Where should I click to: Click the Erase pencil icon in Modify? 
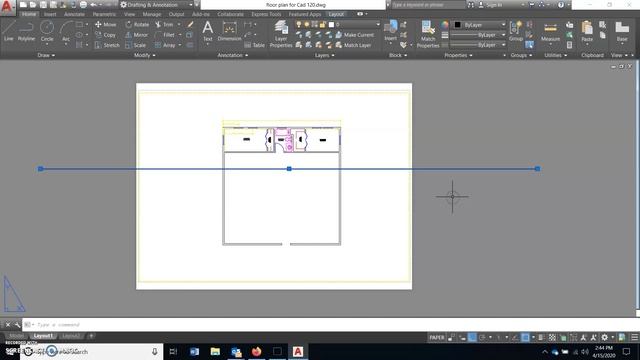190,24
